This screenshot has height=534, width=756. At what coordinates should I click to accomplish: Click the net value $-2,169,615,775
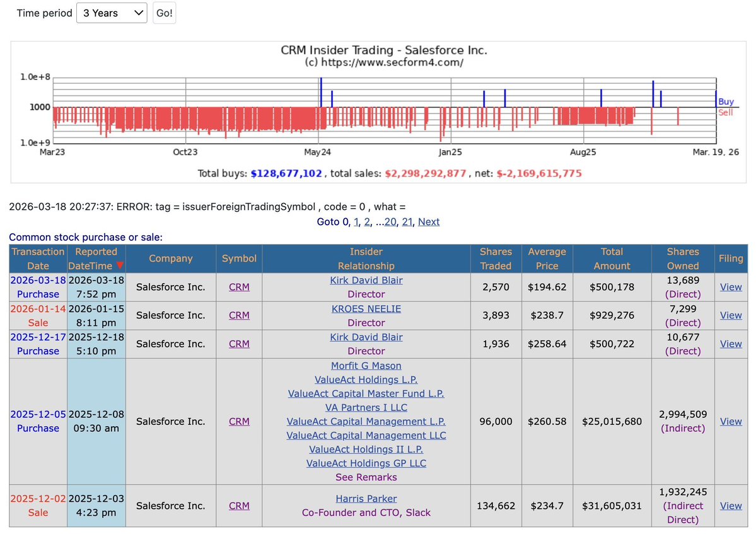pos(539,173)
